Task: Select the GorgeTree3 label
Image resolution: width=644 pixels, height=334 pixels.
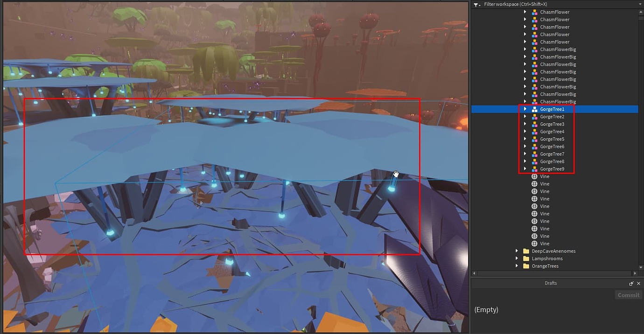Action: (552, 124)
